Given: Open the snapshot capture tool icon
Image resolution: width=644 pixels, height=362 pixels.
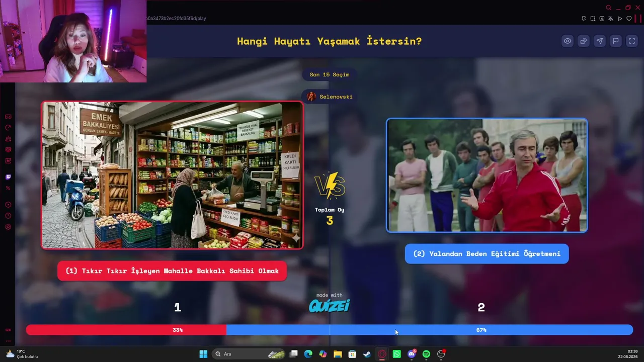Looking at the screenshot, I should tap(593, 19).
